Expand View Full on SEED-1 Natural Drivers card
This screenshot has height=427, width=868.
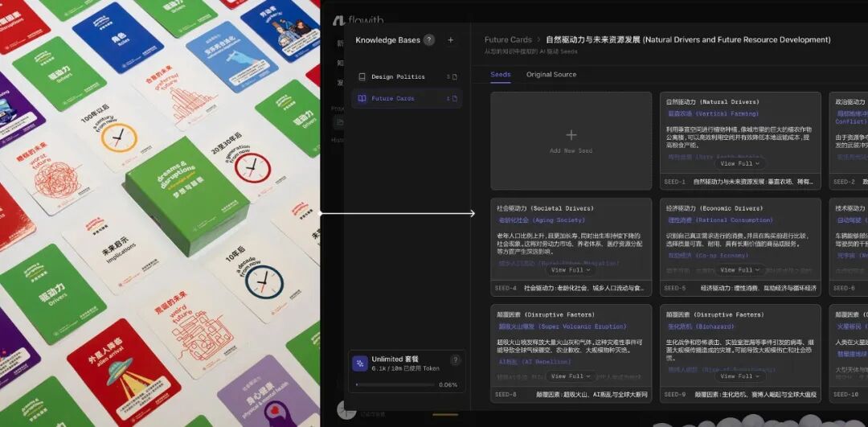click(740, 163)
